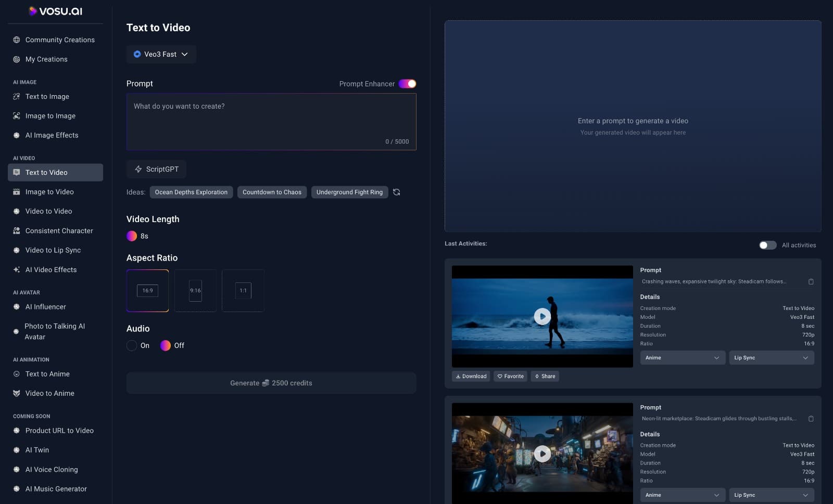833x504 pixels.
Task: Open Image to Video in sidebar
Action: pyautogui.click(x=49, y=192)
